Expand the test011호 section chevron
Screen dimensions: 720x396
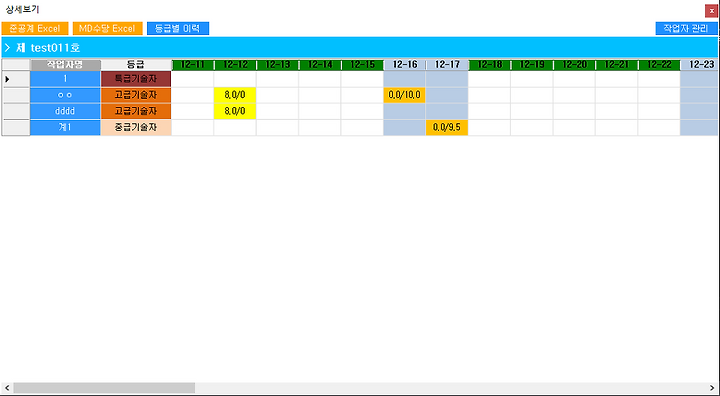click(x=7, y=47)
